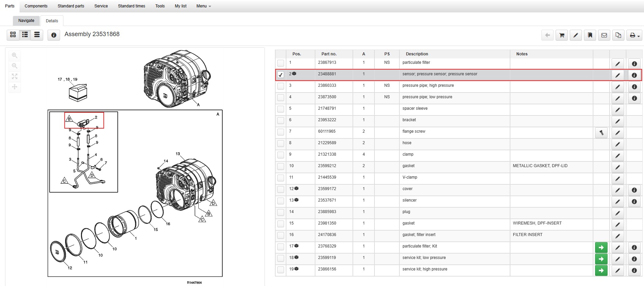Image resolution: width=644 pixels, height=286 pixels.
Task: Click the exploded filter assembly diagram
Action: click(x=135, y=193)
